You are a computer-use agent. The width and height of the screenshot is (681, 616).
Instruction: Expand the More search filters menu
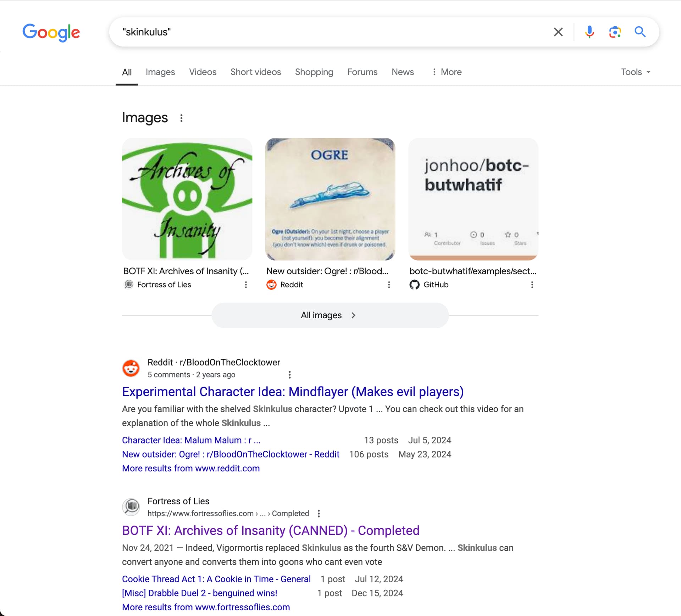(x=447, y=72)
